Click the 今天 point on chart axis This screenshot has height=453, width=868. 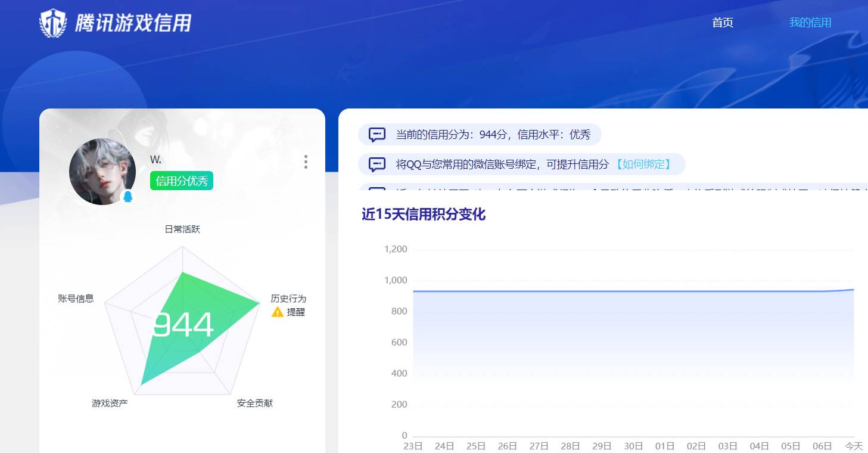pos(854,446)
